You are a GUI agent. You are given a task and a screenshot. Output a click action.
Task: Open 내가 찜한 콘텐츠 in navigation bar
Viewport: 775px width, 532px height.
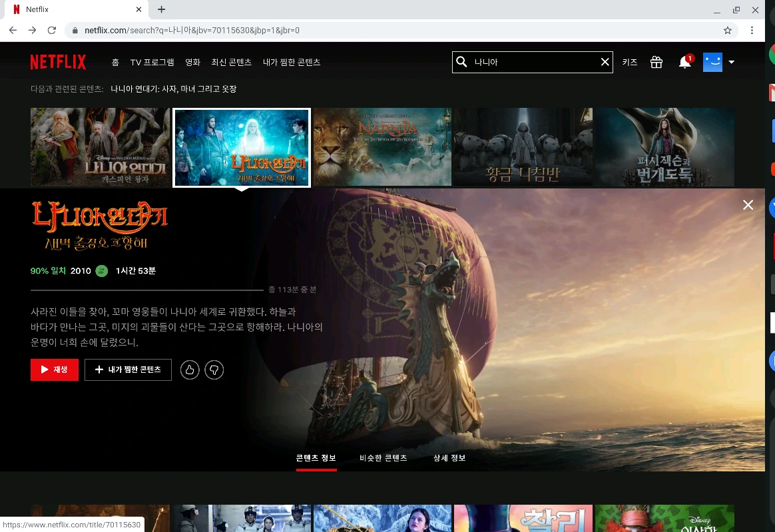tap(292, 63)
